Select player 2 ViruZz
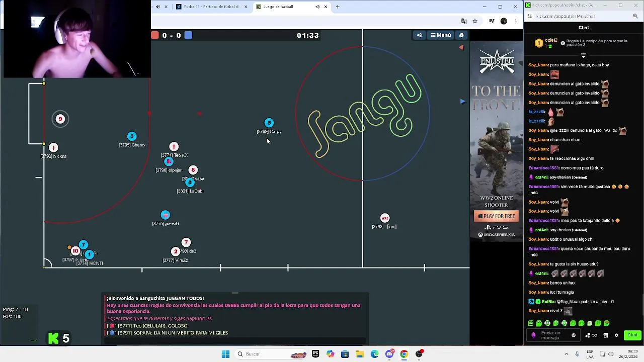This screenshot has height=362, width=644. [x=175, y=251]
